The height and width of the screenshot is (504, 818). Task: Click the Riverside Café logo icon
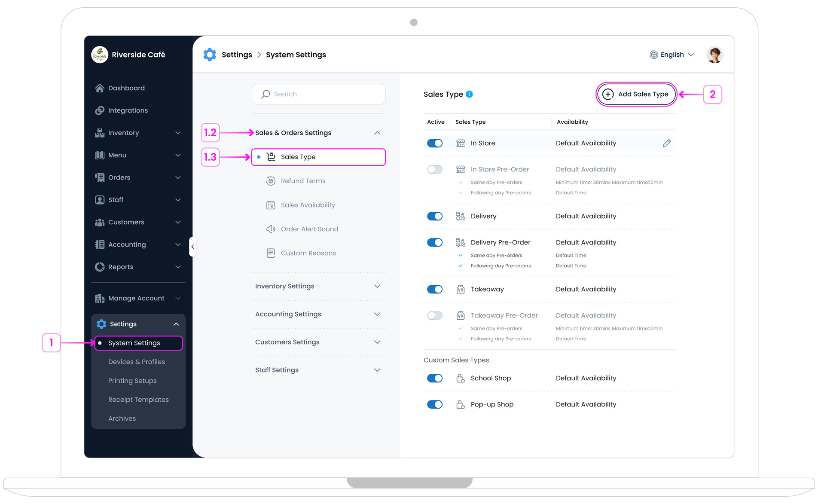point(100,55)
